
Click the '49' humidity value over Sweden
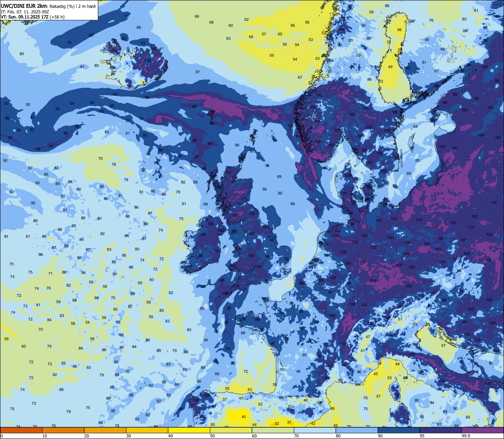pos(390,67)
